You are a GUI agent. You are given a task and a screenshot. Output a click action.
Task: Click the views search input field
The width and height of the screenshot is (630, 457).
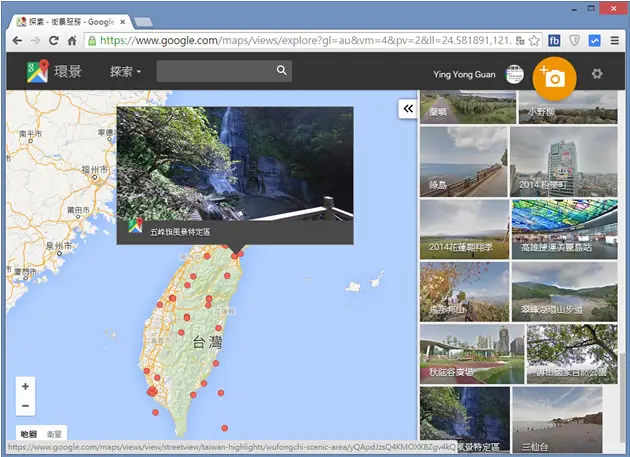pos(216,71)
